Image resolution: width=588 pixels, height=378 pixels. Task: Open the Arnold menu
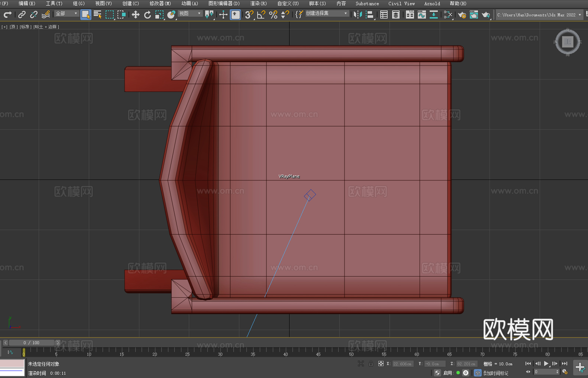click(x=432, y=4)
